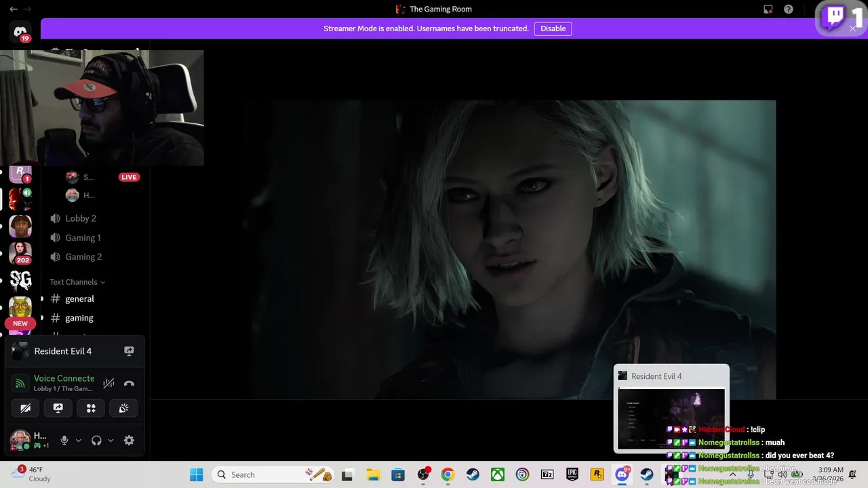Disable Streamer Mode button
The image size is (868, 488).
(x=553, y=28)
